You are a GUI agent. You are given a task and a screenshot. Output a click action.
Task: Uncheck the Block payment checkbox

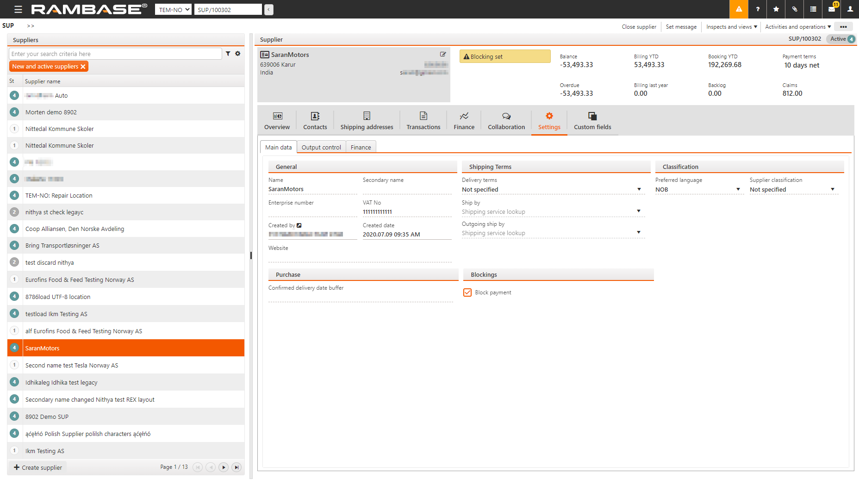[467, 292]
